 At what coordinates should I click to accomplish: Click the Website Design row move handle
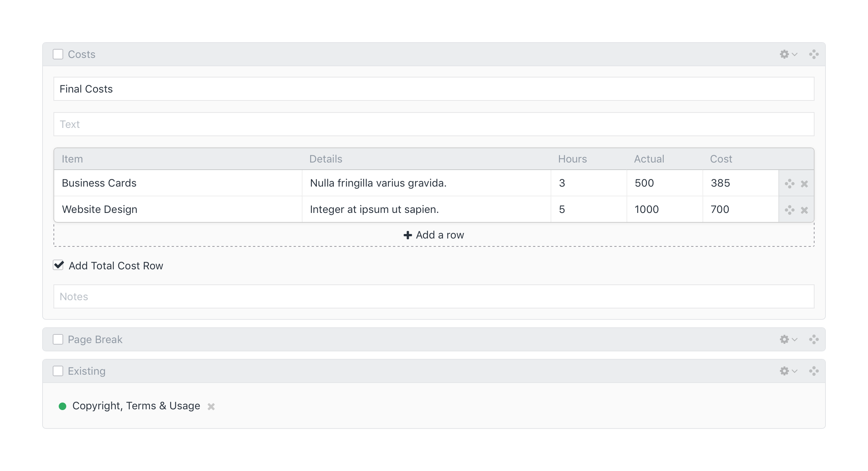(x=789, y=210)
